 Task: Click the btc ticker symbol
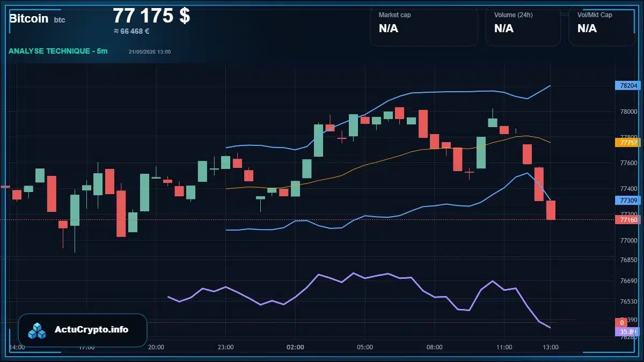pyautogui.click(x=60, y=20)
